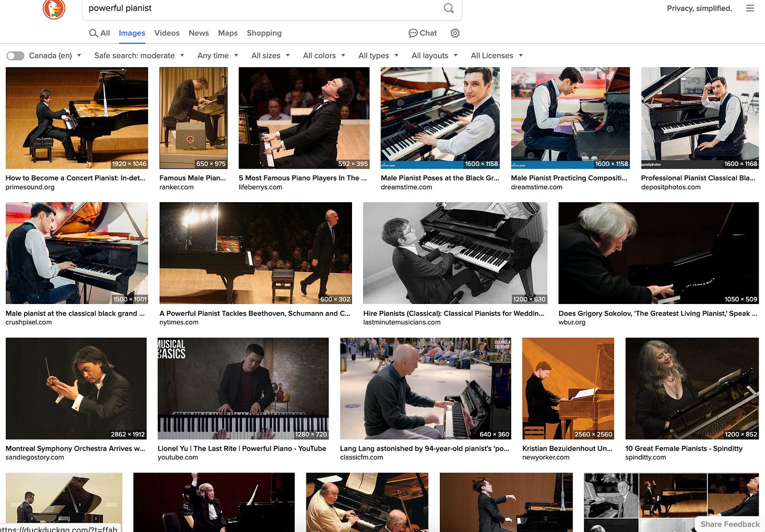Switch to the Shopping tab
This screenshot has height=532, width=765.
pyautogui.click(x=264, y=33)
